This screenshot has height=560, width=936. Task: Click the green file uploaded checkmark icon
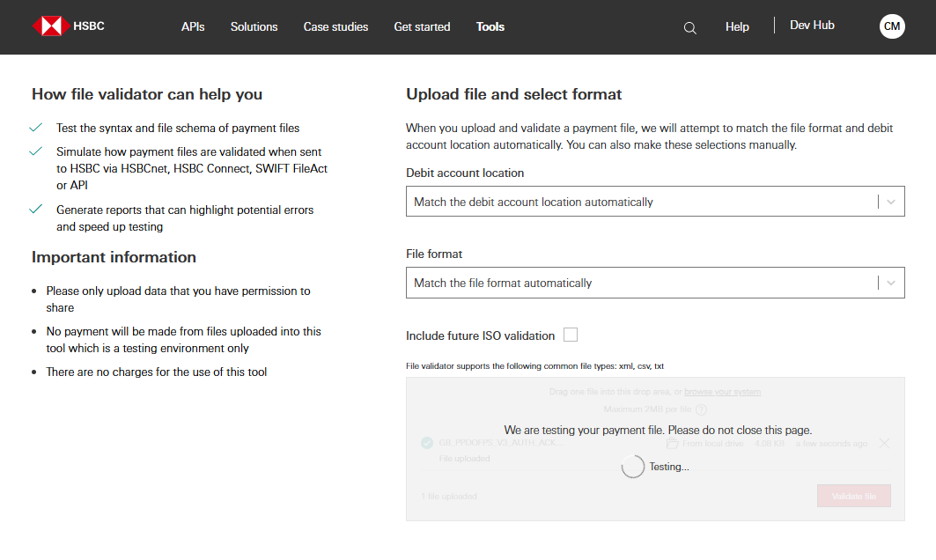pos(427,443)
